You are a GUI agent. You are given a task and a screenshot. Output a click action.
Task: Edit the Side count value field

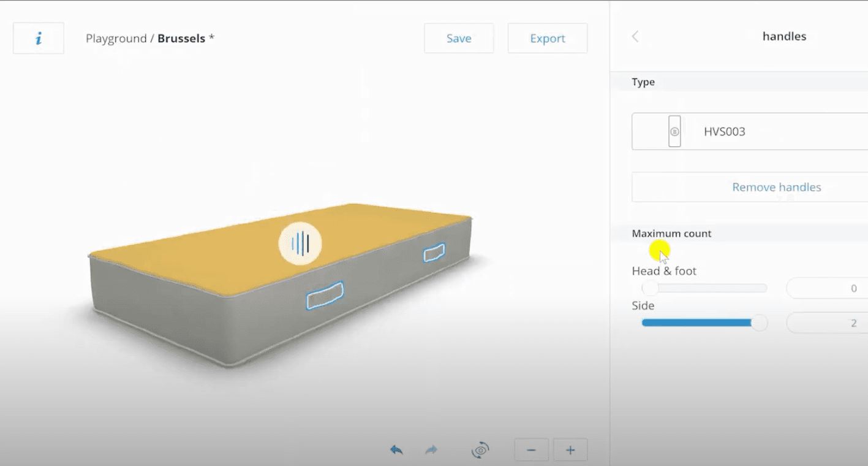[x=827, y=323]
